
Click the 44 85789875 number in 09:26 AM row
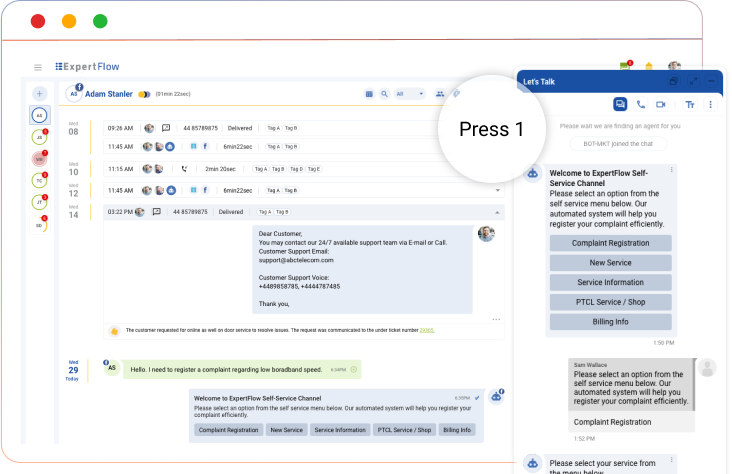pos(200,128)
